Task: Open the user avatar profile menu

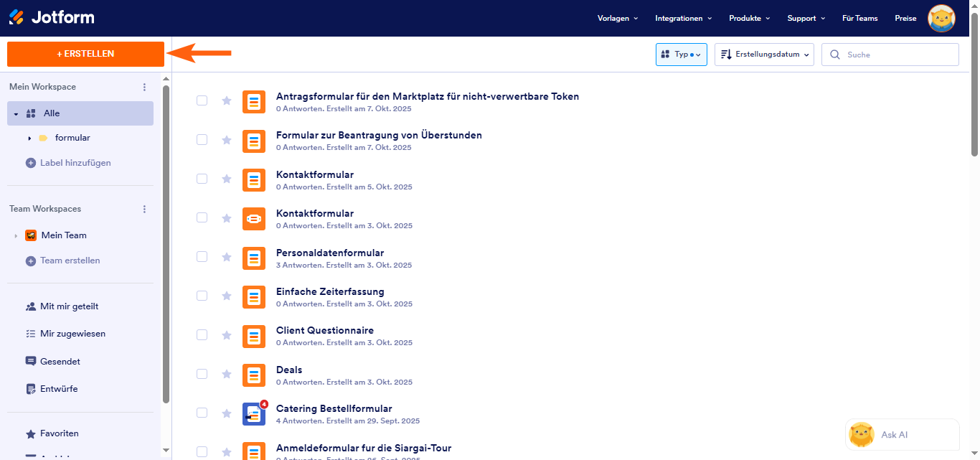Action: pos(941,19)
